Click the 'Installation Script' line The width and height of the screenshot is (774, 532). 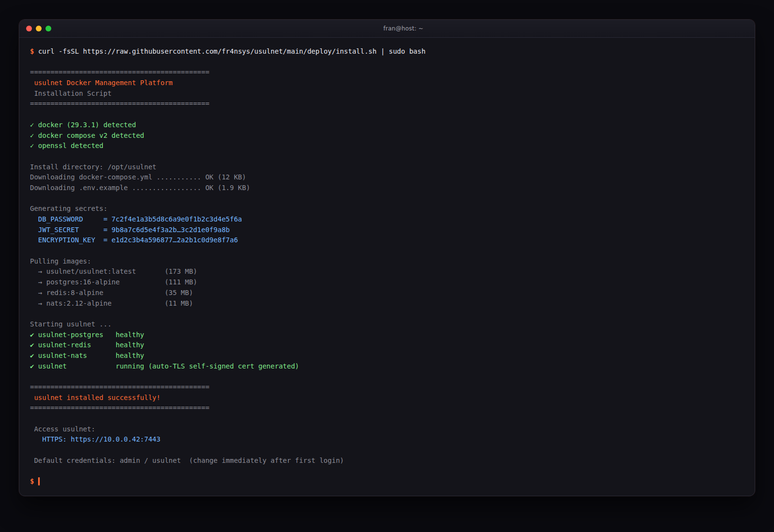coord(73,93)
